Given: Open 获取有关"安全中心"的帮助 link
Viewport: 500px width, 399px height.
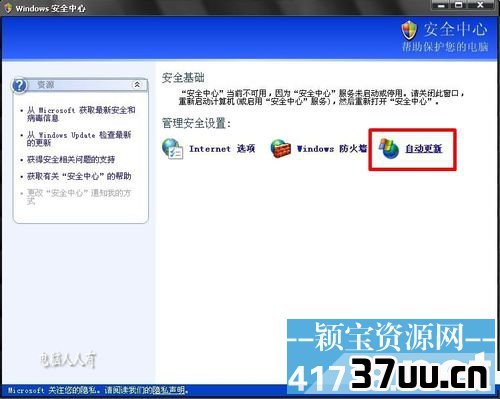Looking at the screenshot, I should pos(79,176).
